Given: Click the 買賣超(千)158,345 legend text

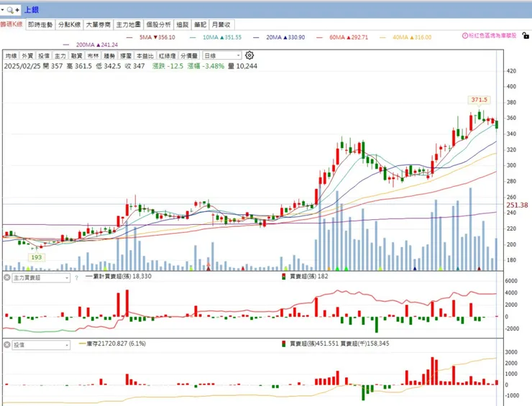Looking at the screenshot, I should coord(364,343).
